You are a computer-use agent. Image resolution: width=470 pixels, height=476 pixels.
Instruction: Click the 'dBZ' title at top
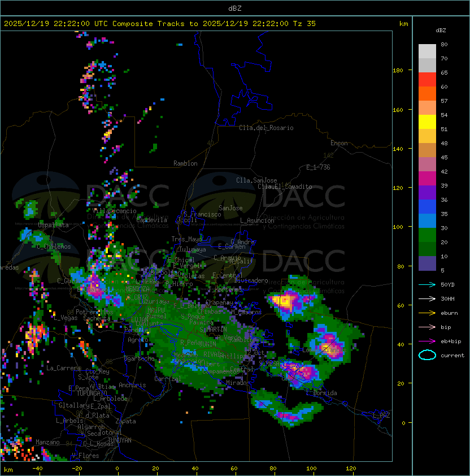(x=235, y=8)
